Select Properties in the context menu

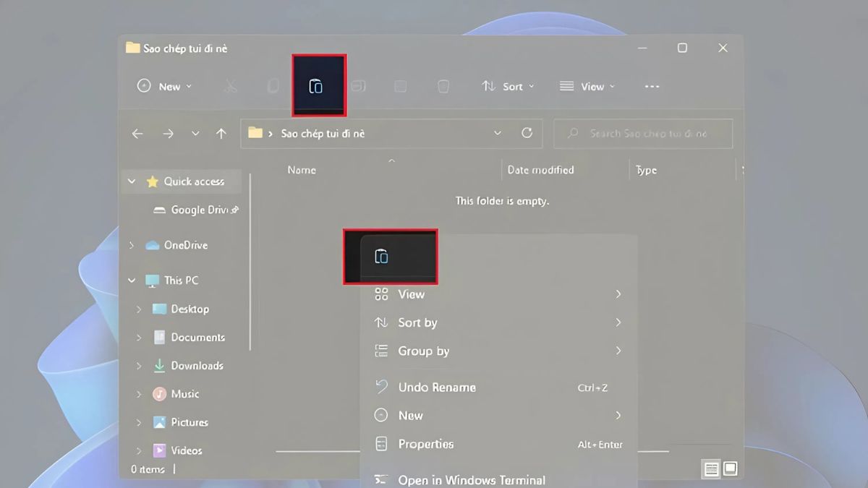point(498,444)
